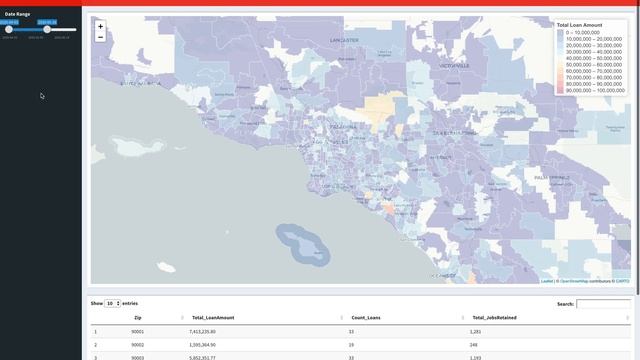The height and width of the screenshot is (360, 640).
Task: Zoom in on the map with plus button
Action: pyautogui.click(x=100, y=27)
